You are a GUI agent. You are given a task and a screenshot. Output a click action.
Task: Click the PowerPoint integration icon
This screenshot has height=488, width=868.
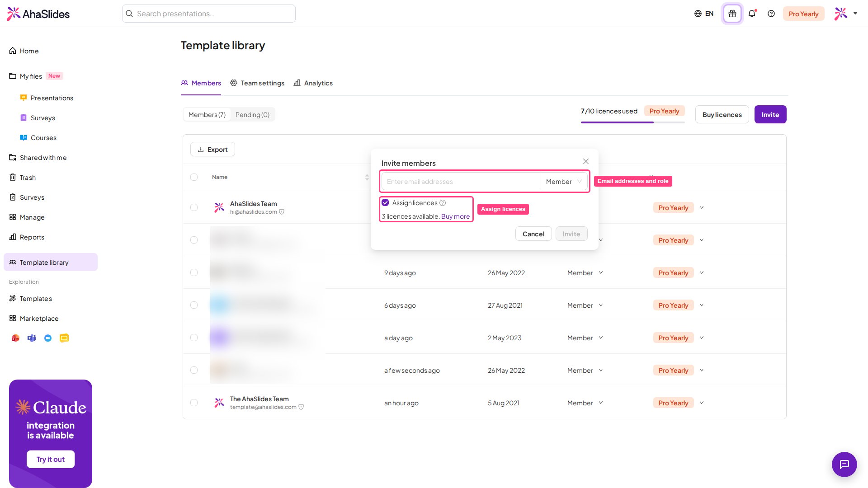[x=15, y=338]
